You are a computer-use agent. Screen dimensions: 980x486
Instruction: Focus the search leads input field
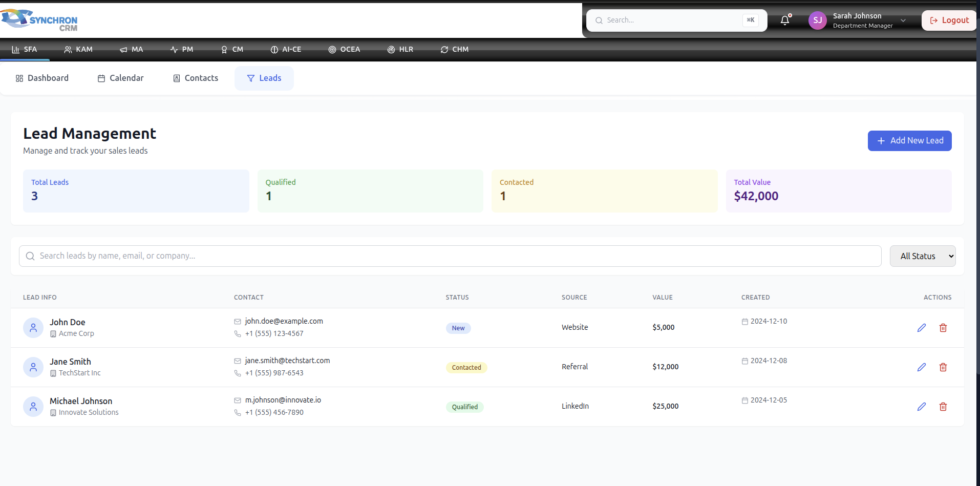coord(451,256)
